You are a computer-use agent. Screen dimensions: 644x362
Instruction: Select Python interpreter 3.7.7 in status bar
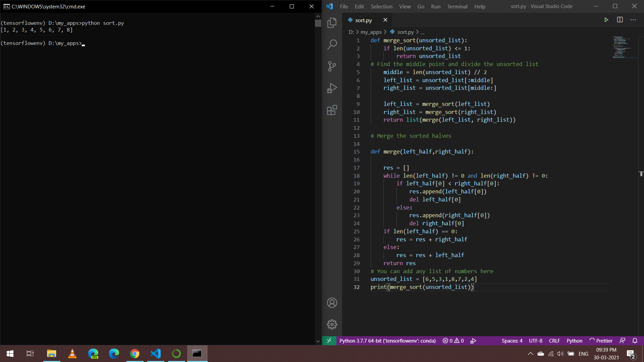[x=387, y=341]
